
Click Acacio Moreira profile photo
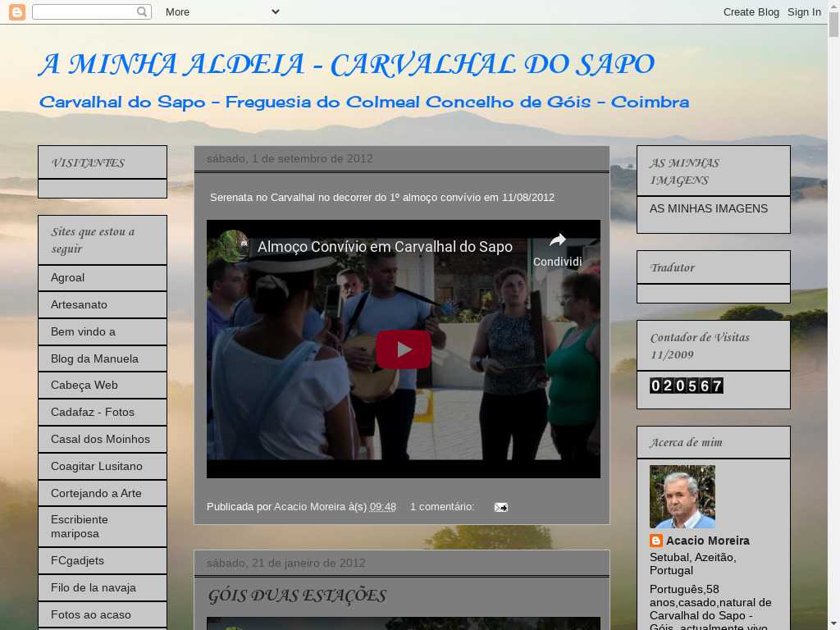[682, 496]
